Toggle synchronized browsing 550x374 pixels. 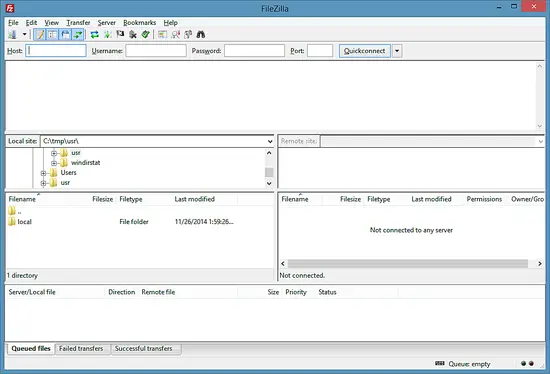tap(188, 34)
